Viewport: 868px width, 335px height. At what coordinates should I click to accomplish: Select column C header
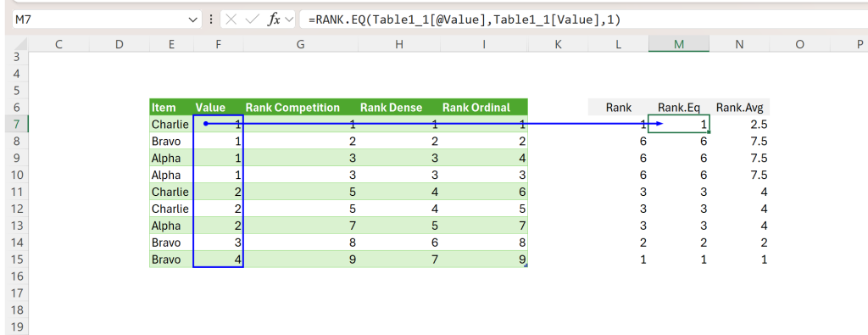pos(58,44)
